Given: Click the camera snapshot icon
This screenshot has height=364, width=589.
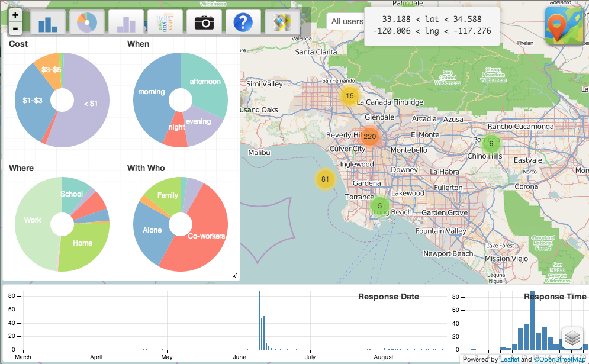Looking at the screenshot, I should point(204,22).
